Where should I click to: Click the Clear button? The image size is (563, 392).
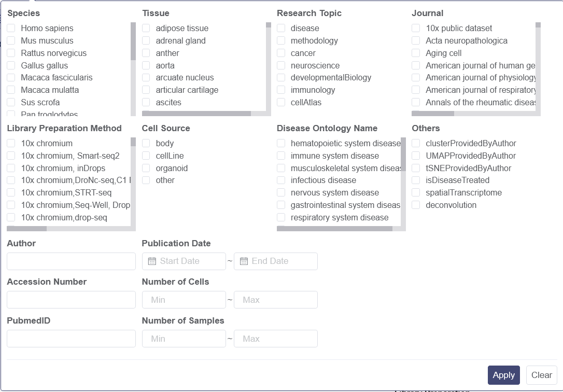click(541, 375)
